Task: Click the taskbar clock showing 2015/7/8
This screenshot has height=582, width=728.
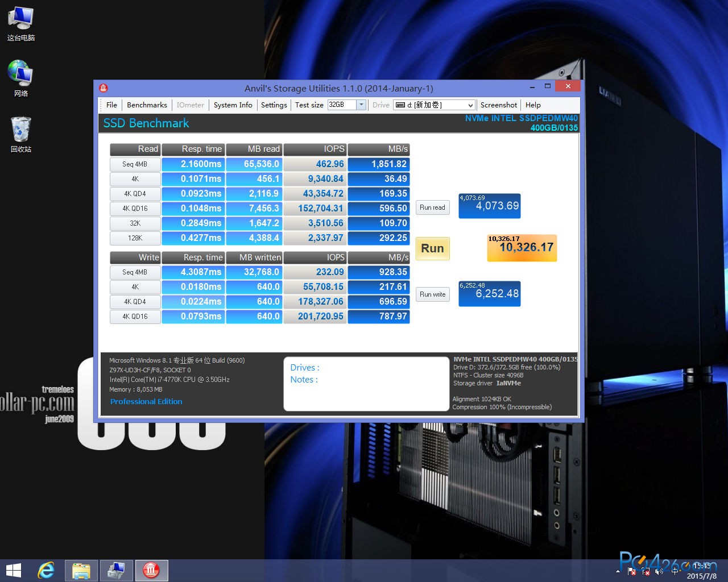Action: [702, 571]
